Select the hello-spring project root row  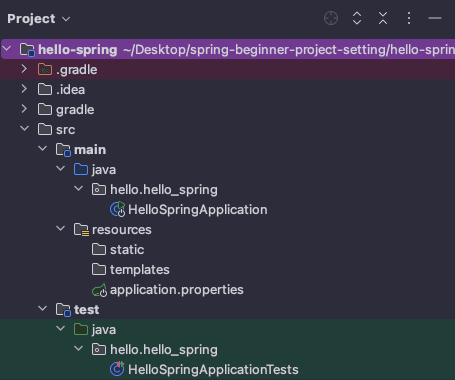pos(228,49)
